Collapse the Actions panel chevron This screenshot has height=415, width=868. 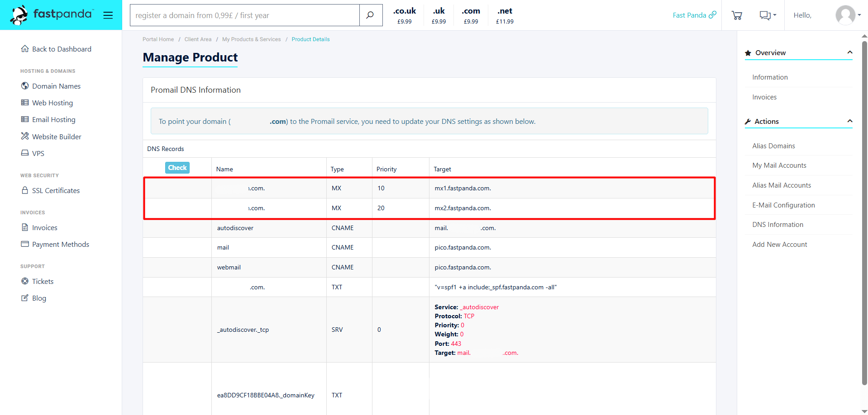[x=849, y=121]
